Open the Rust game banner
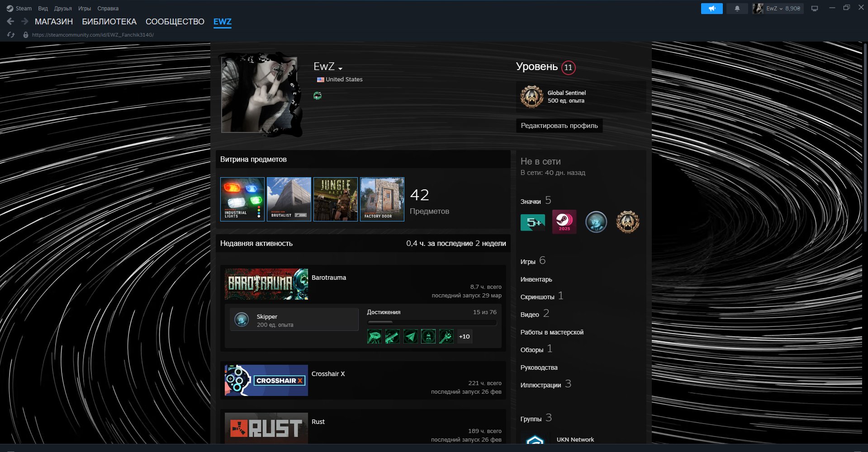Image resolution: width=868 pixels, height=452 pixels. tap(266, 428)
